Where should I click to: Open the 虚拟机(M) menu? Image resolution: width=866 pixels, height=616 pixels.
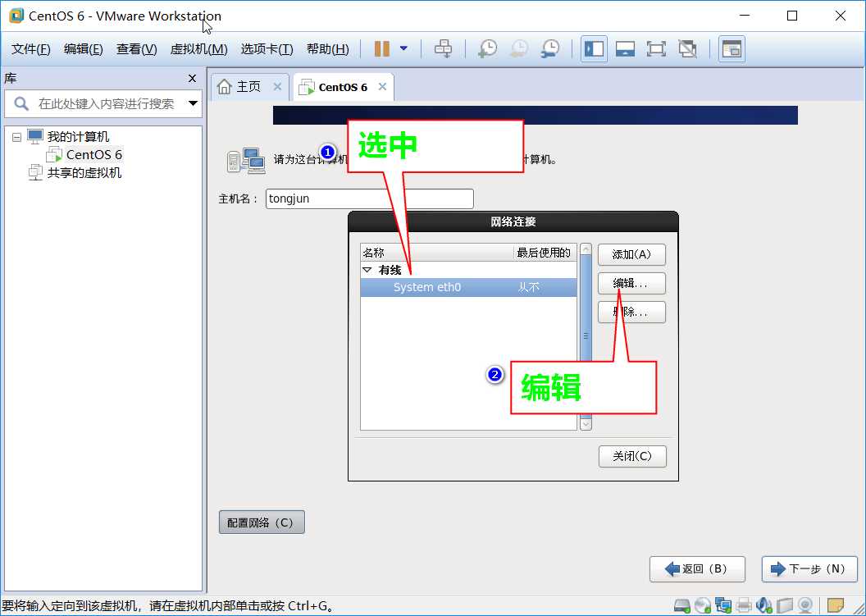coord(198,49)
